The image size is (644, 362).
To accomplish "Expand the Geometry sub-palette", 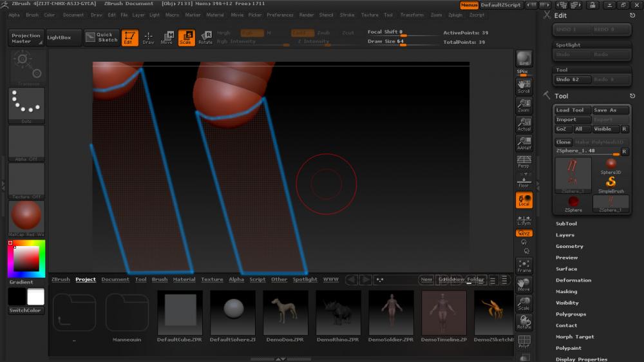I will 569,246.
